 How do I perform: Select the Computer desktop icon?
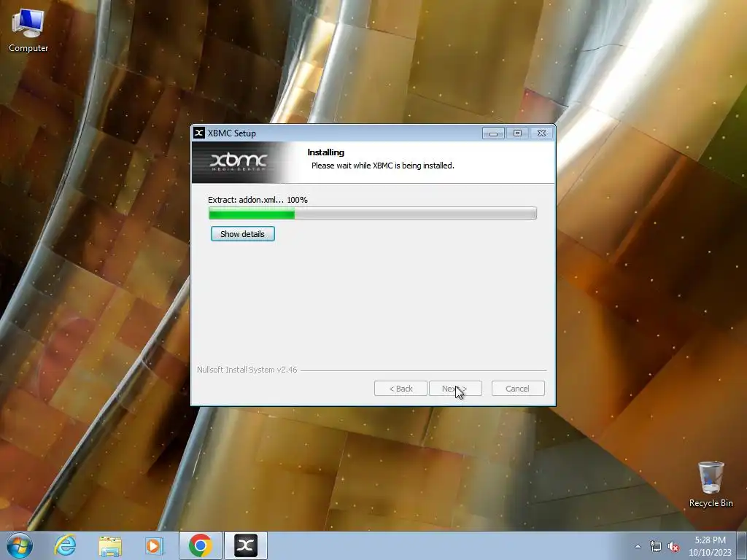(28, 31)
